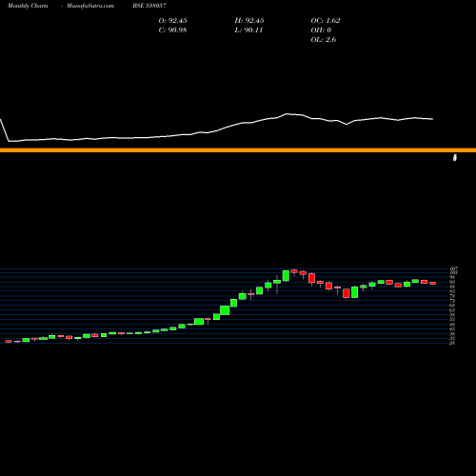The image size is (476, 476).
Task: Click the "OH: 0" reading
Action: click(321, 30)
